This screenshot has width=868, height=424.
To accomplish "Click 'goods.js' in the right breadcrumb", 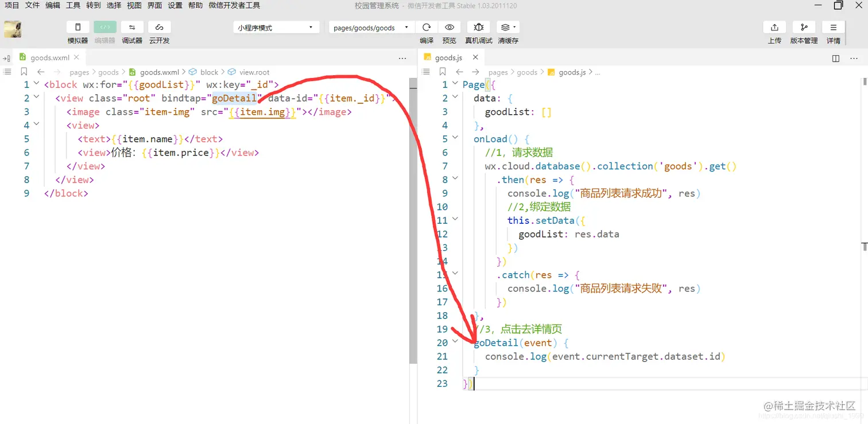I will click(x=572, y=72).
